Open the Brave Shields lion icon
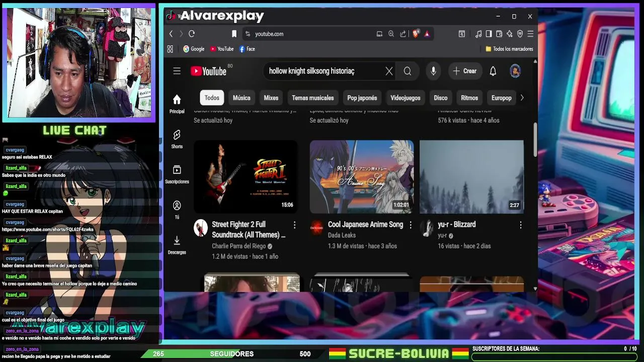 (x=416, y=34)
